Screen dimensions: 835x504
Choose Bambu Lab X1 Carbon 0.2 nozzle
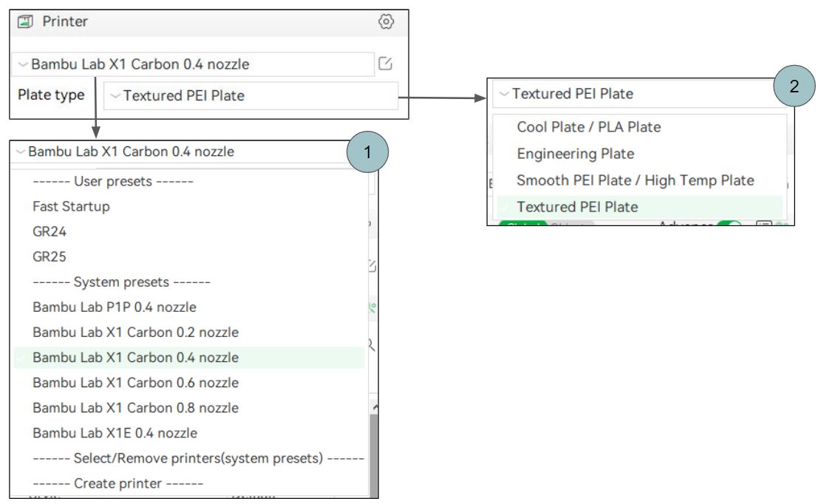coord(135,332)
